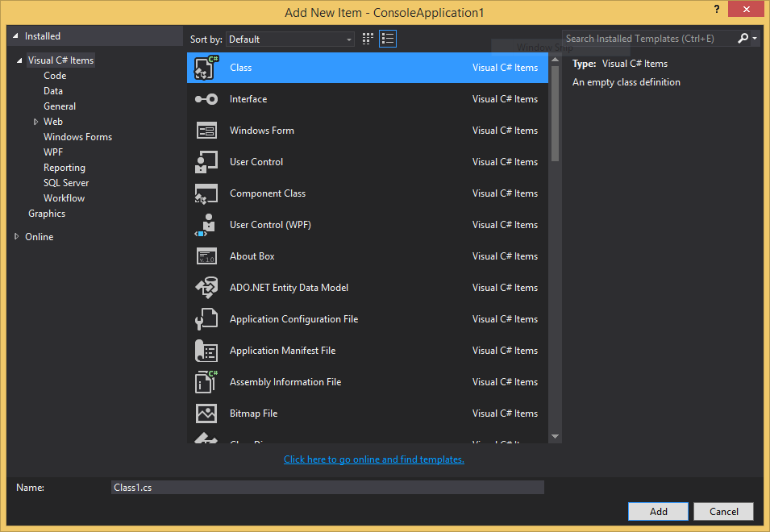Viewport: 770px width, 532px height.
Task: Switch to medium icons list view
Action: 388,39
